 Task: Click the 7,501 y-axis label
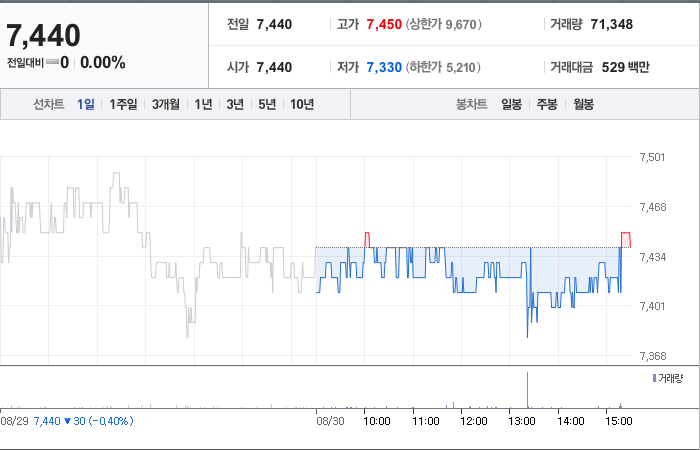pyautogui.click(x=652, y=157)
